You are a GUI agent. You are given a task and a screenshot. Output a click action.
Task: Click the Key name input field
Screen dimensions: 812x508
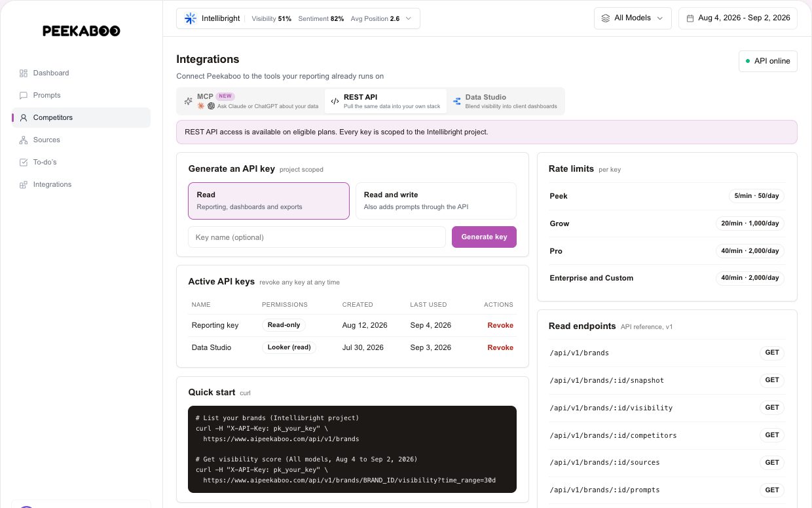pos(317,237)
